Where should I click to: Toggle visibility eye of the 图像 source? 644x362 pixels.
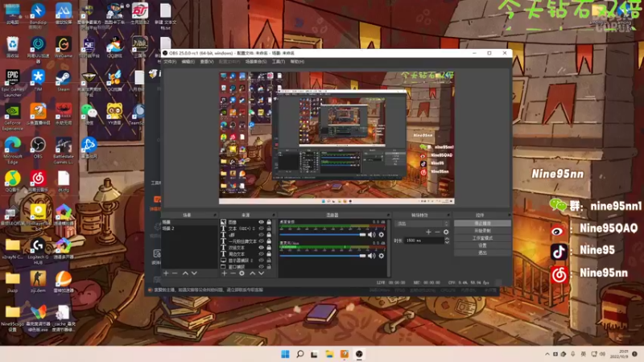tap(261, 222)
